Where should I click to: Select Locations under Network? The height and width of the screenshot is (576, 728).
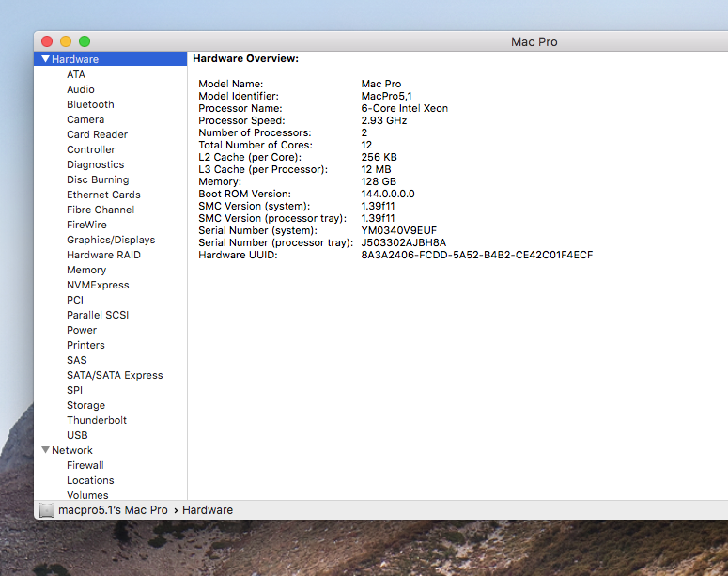90,480
